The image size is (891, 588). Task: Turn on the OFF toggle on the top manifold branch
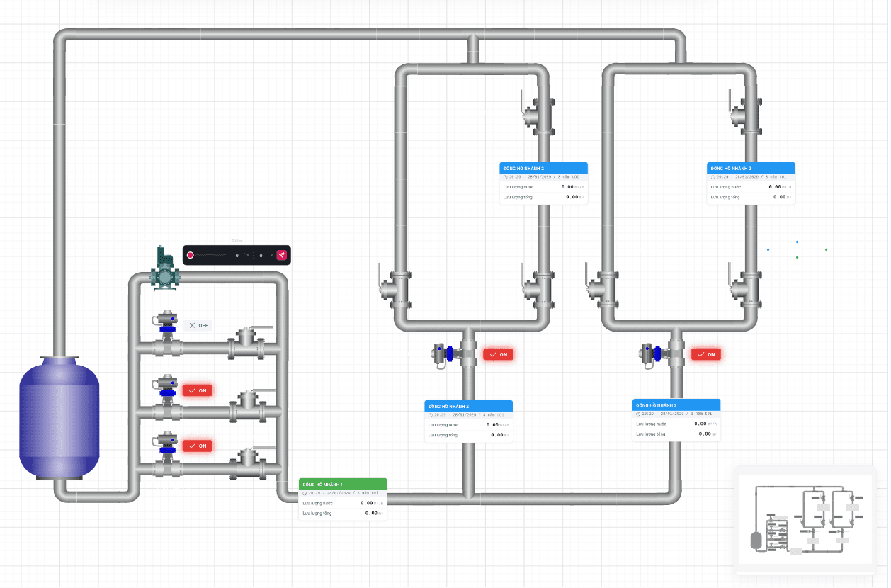tap(198, 325)
